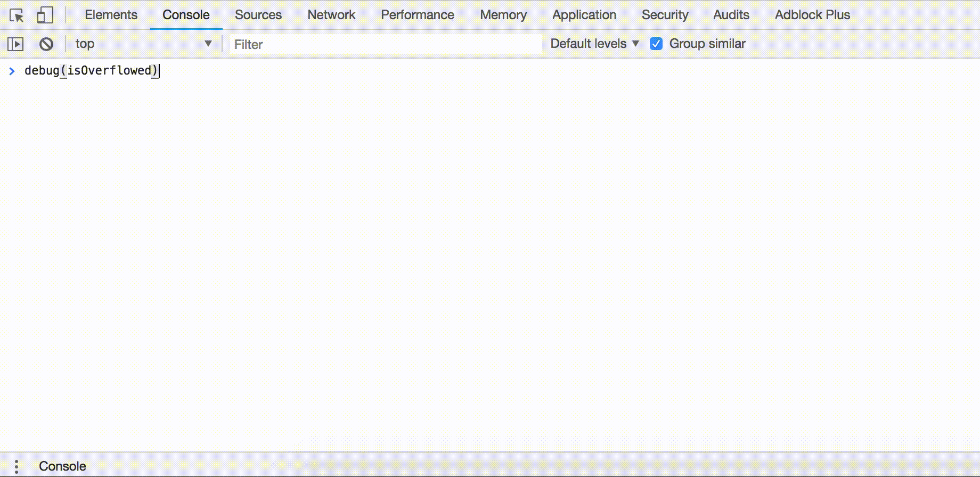Switch to the Security tab
980x477 pixels.
point(665,15)
